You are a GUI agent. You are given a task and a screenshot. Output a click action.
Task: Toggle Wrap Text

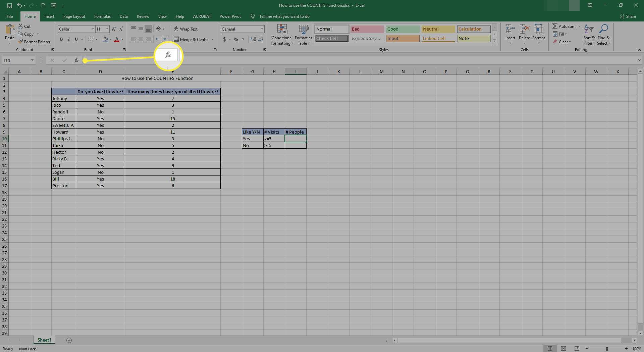click(186, 29)
